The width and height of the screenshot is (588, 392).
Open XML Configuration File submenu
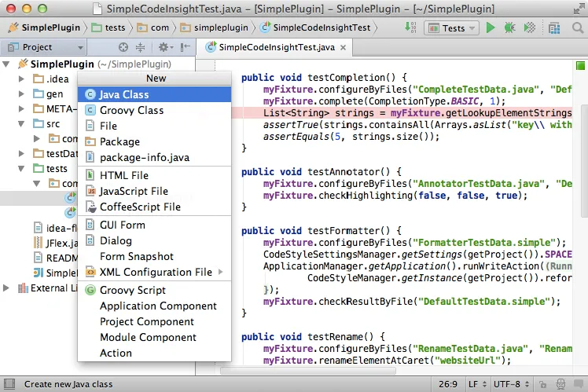(x=154, y=272)
